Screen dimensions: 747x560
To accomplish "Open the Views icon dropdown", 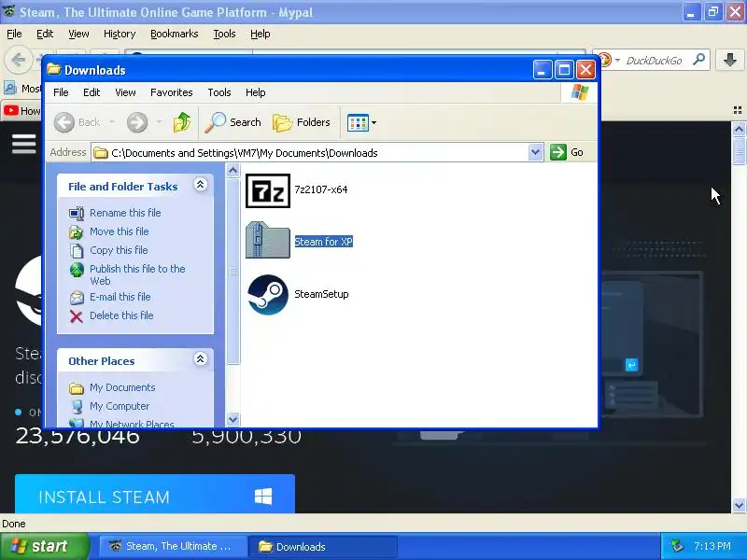I will pyautogui.click(x=362, y=122).
